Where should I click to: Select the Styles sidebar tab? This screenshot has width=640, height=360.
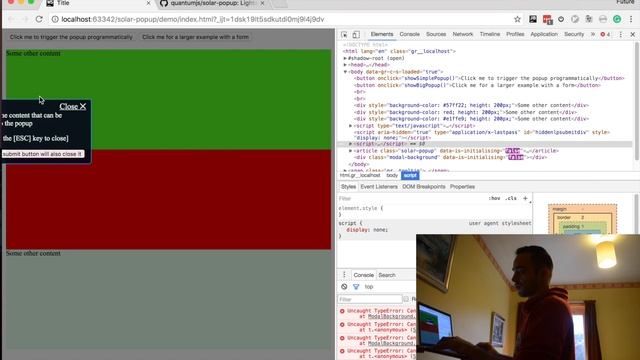(x=348, y=187)
